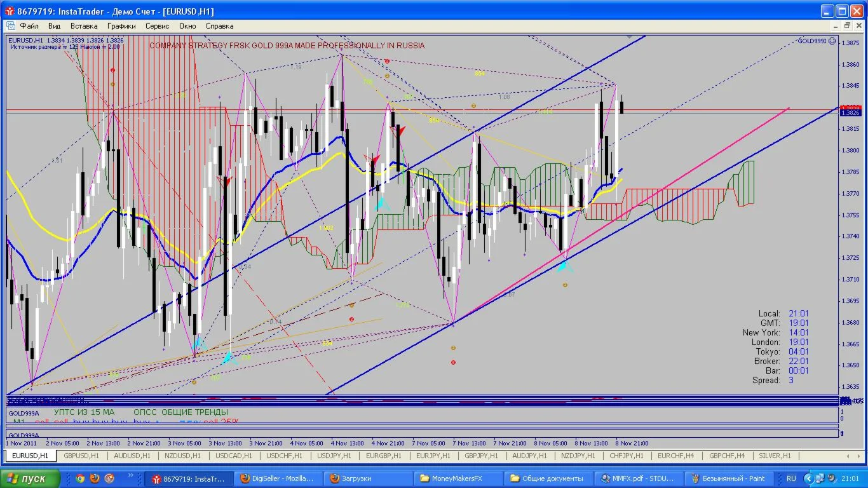Click the taskbar clock showing 21:01
Image resolution: width=868 pixels, height=488 pixels.
click(x=850, y=478)
